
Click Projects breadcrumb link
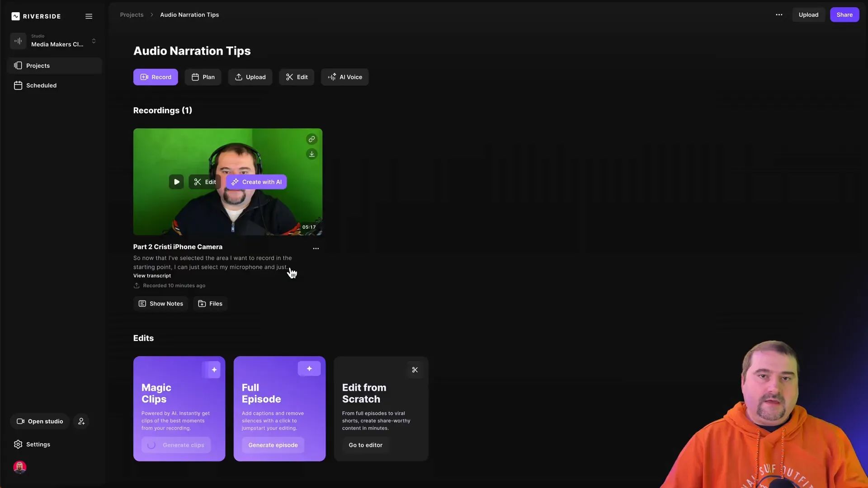pos(132,15)
